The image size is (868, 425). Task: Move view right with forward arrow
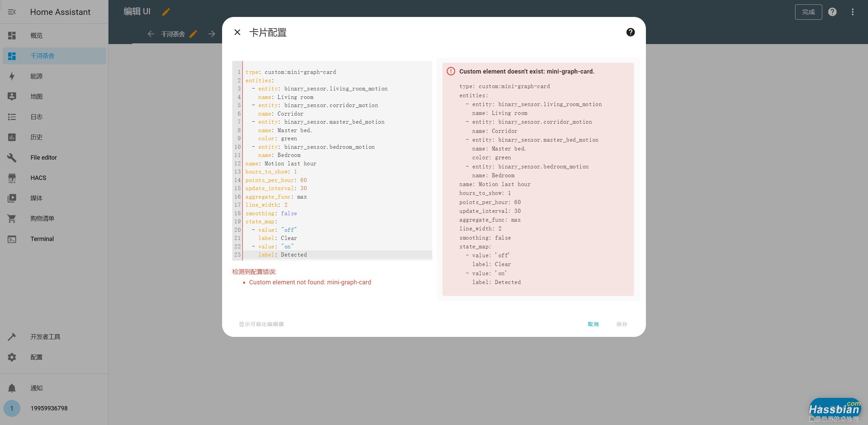point(212,34)
